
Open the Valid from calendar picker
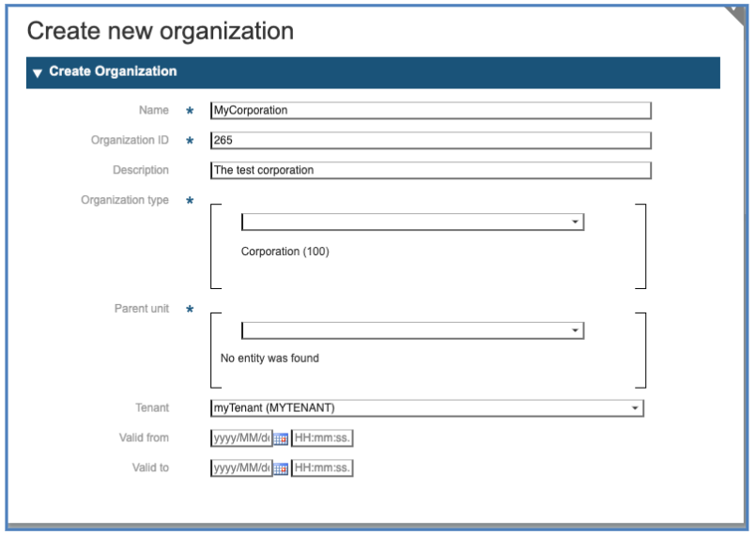[281, 438]
